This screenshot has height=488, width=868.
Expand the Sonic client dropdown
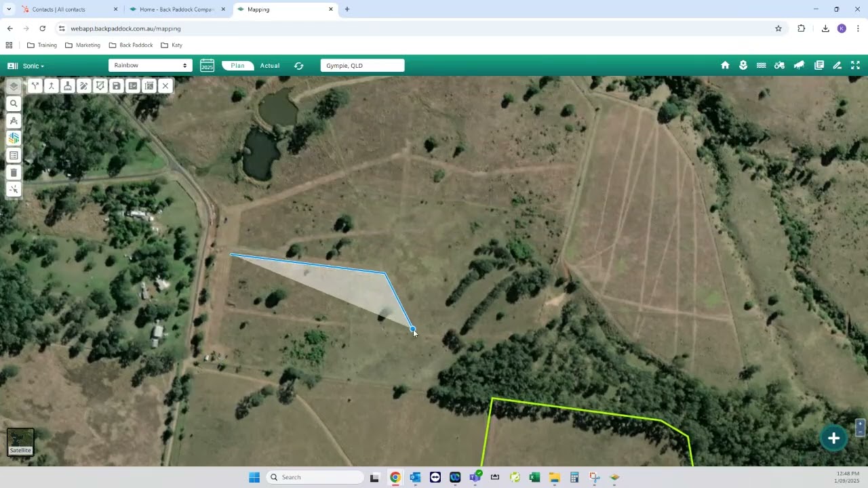tap(33, 66)
